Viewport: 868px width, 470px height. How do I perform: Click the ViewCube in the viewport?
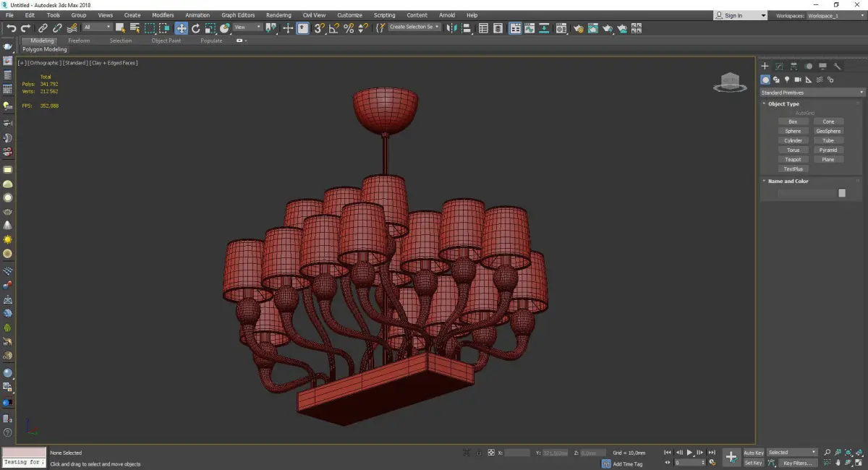click(x=730, y=82)
